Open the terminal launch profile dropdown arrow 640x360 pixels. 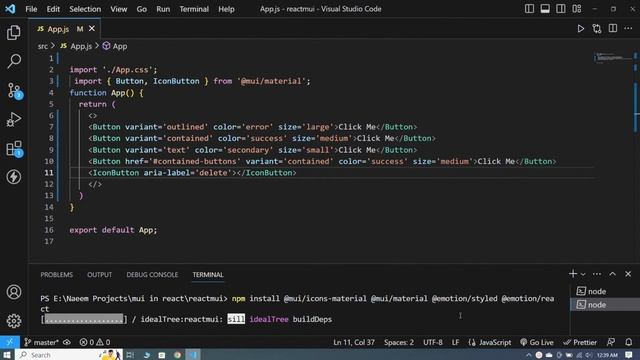click(x=583, y=274)
